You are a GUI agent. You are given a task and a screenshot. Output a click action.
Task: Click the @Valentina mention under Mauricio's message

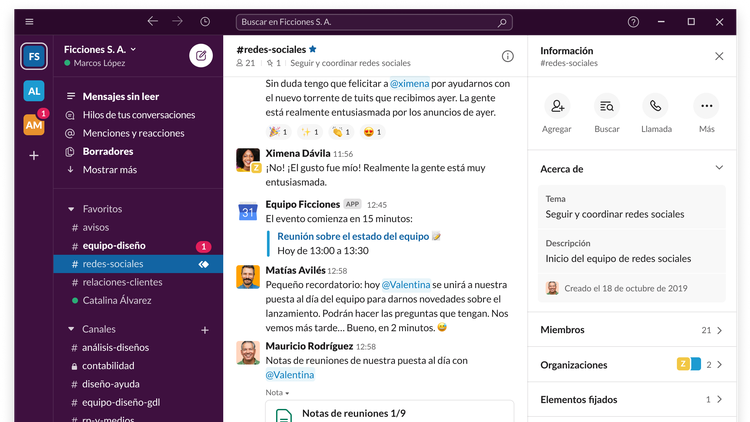pyautogui.click(x=290, y=375)
